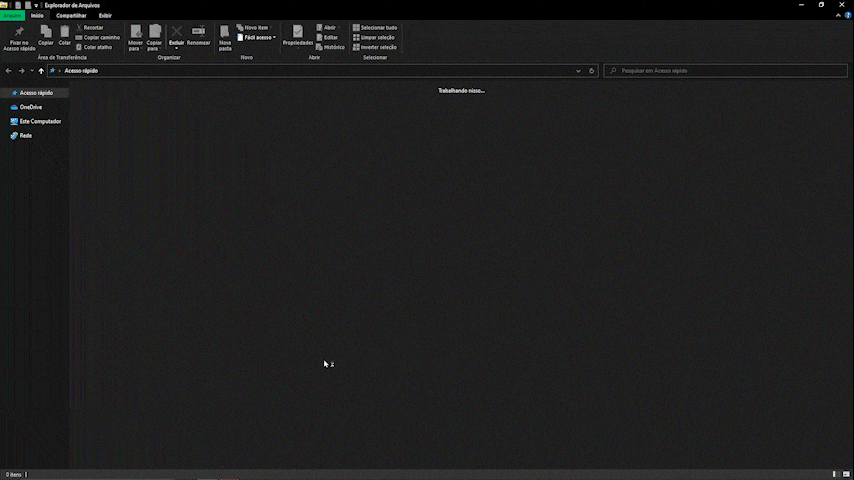The height and width of the screenshot is (480, 854).
Task: Open the recent locations dropdown arrow
Action: point(32,71)
